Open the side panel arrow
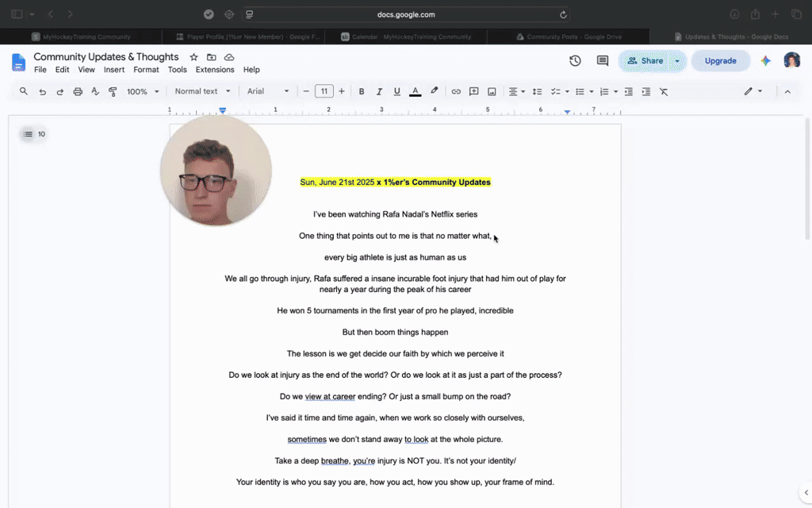 pos(806,492)
